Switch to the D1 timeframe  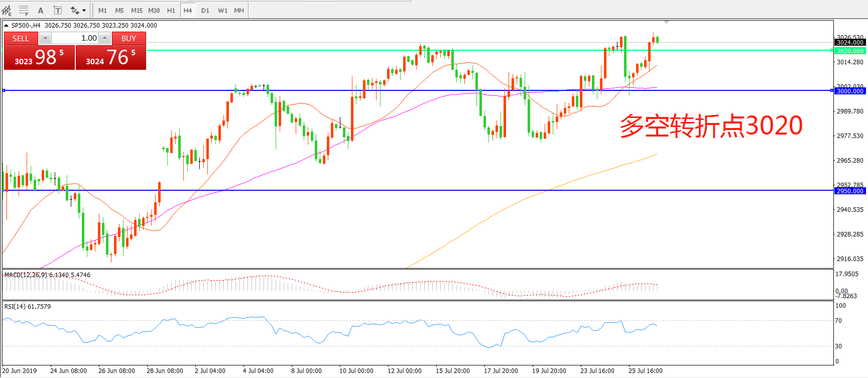(205, 11)
